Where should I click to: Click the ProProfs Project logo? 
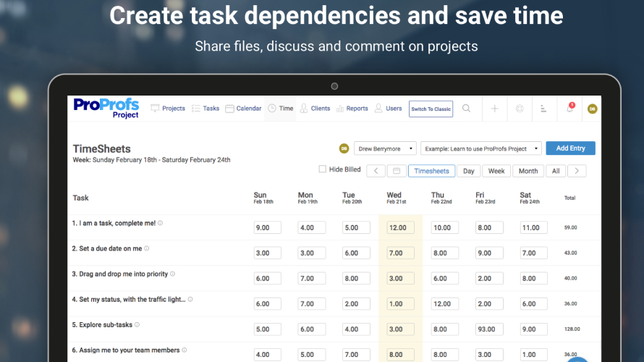click(106, 108)
